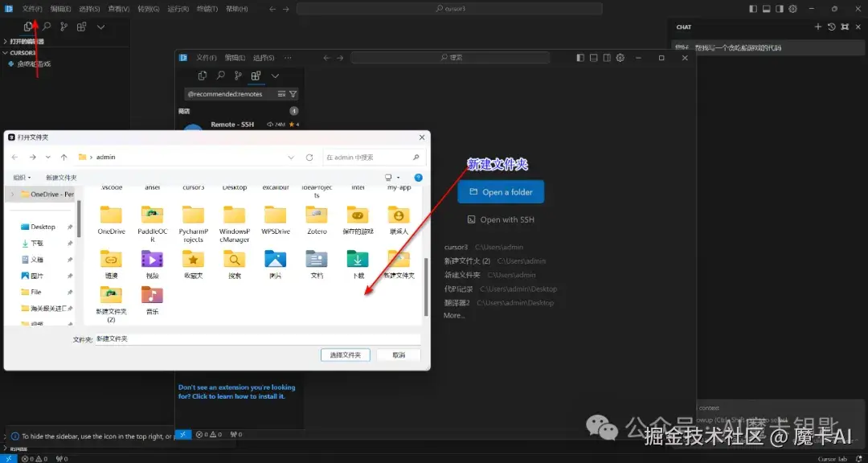
Task: Open 组织 dropdown in folder dialog
Action: click(x=23, y=177)
